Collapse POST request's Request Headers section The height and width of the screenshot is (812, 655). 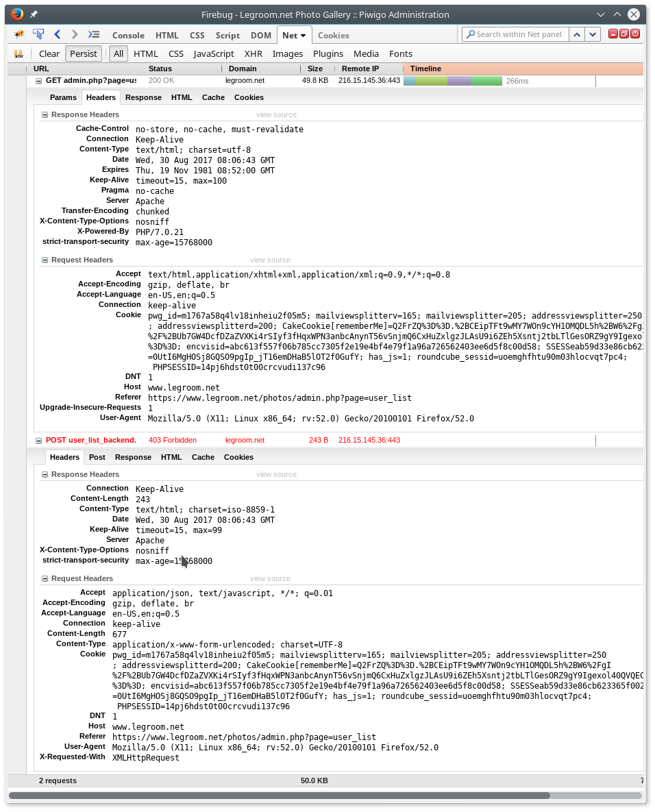coord(45,579)
